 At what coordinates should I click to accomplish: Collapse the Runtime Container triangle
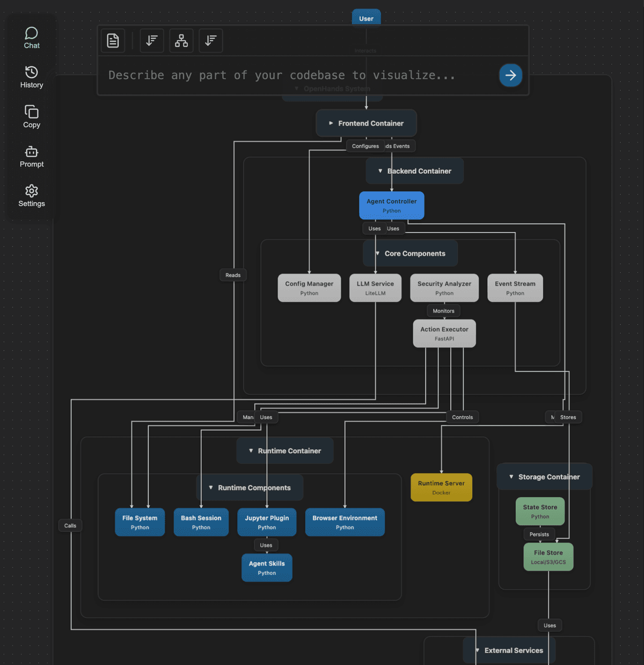pos(251,451)
